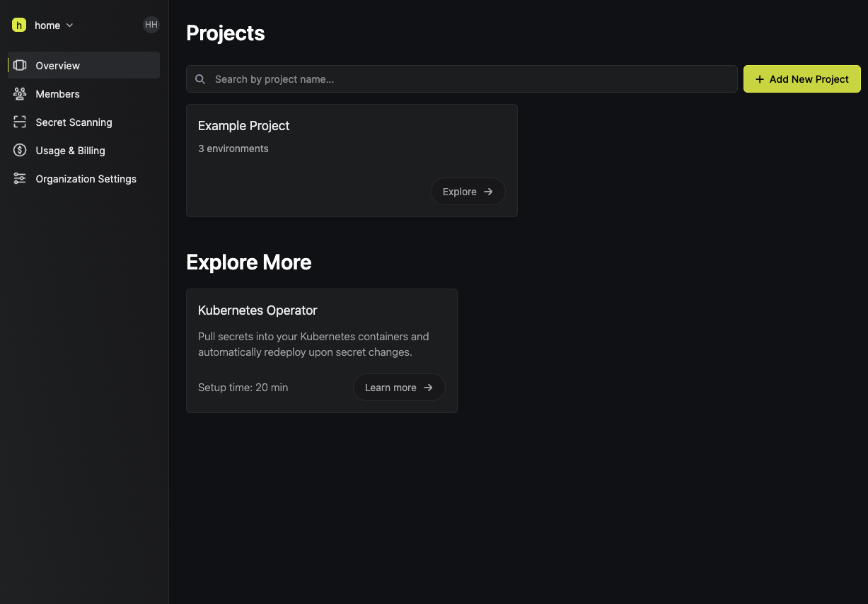Click the Explore button
Image resolution: width=868 pixels, height=604 pixels.
coord(468,192)
